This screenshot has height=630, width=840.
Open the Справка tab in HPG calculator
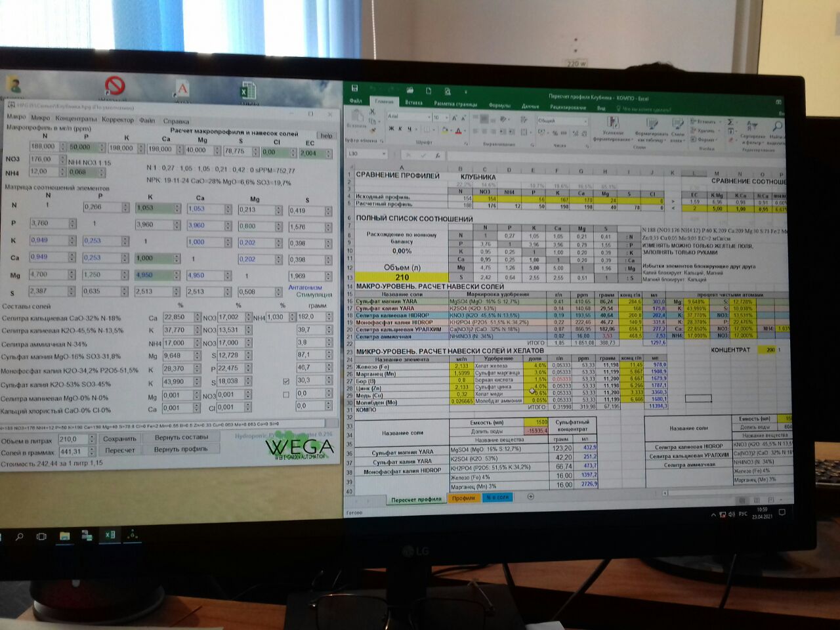pos(176,121)
